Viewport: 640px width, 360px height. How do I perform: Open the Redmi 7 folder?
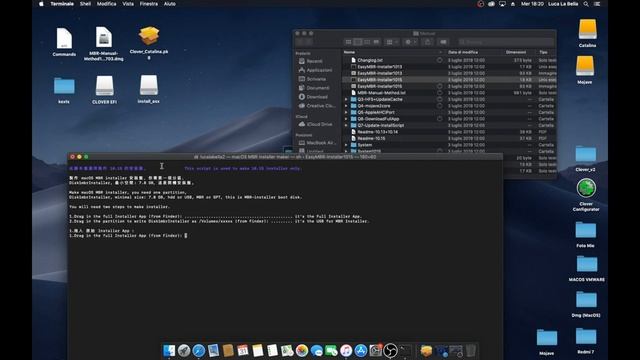click(586, 336)
